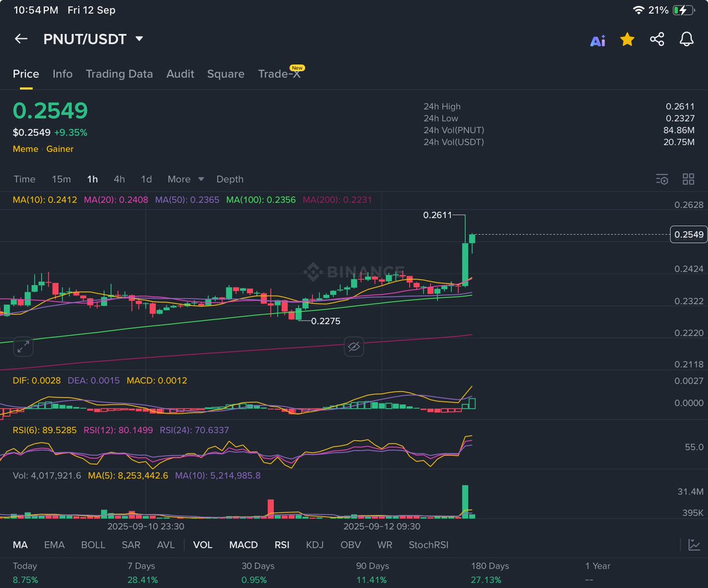Tap the large green volume bar

465,501
